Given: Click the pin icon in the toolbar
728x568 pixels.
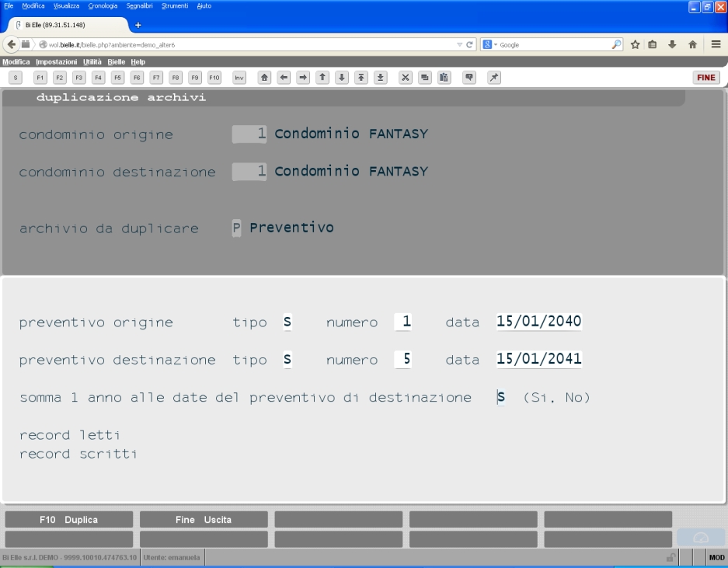Looking at the screenshot, I should pos(494,78).
